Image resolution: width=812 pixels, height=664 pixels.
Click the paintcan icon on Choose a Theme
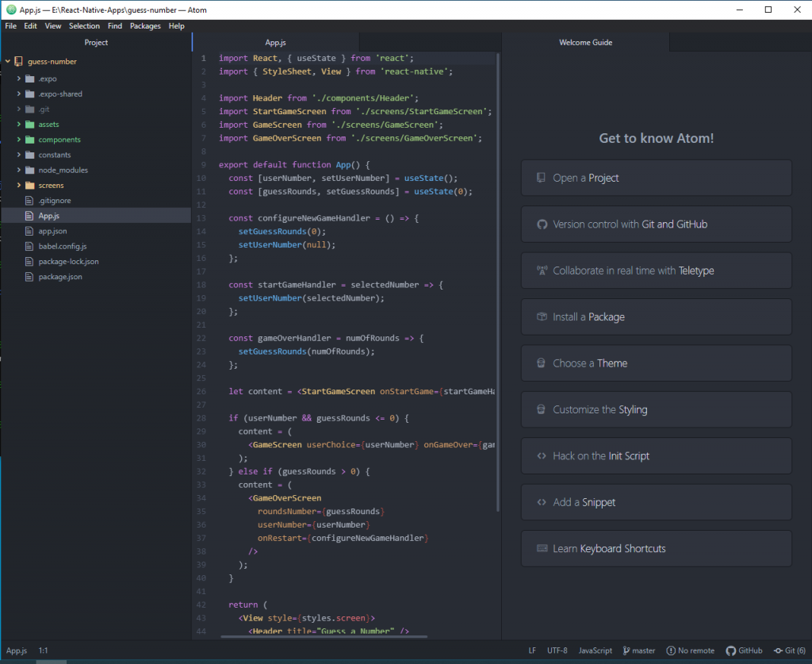(541, 363)
